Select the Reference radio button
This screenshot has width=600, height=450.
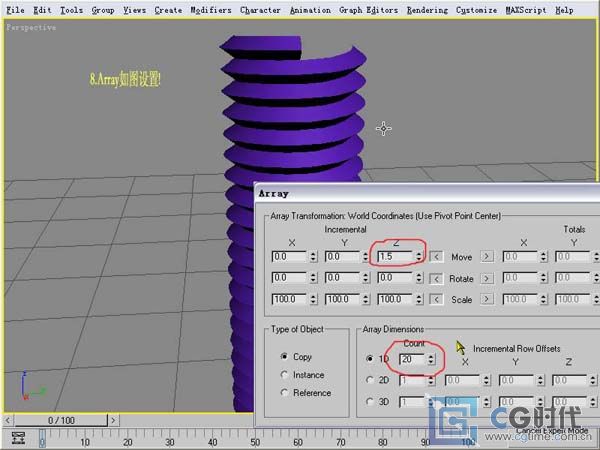(284, 393)
